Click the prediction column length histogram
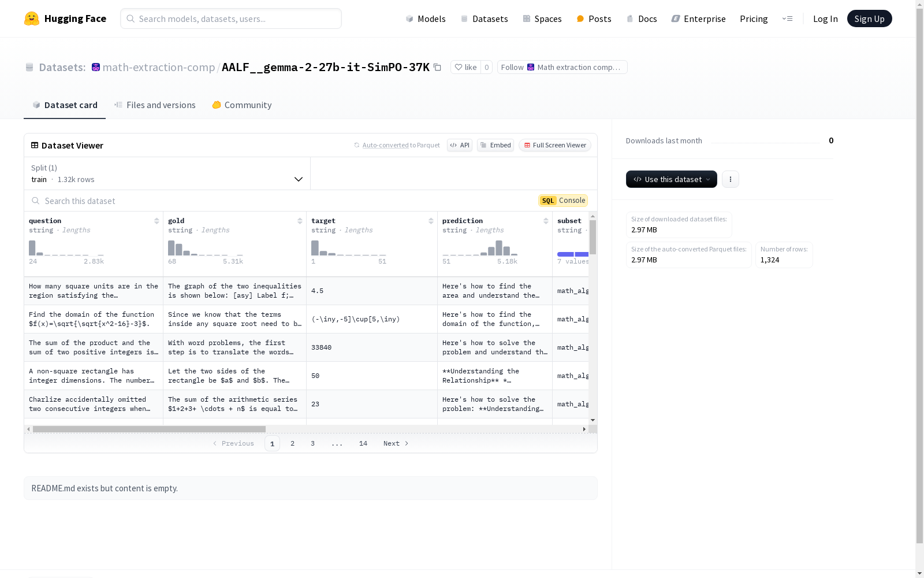The height and width of the screenshot is (578, 924). 480,248
